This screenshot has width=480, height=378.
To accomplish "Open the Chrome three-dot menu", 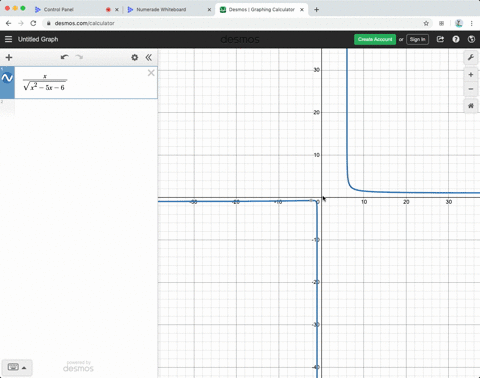I will point(472,23).
